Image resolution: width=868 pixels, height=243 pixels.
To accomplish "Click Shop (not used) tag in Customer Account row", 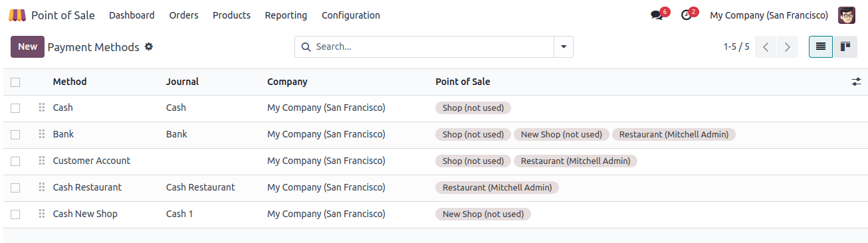I will (473, 161).
